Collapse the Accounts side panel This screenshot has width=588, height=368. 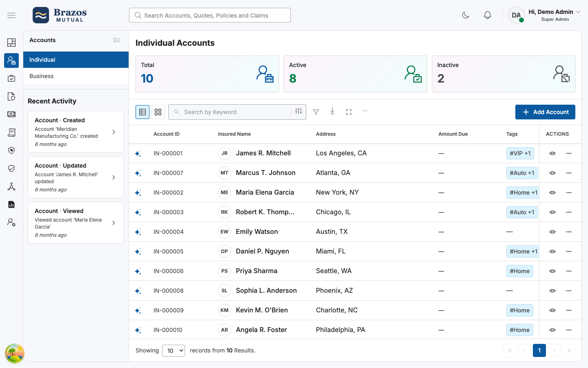point(116,40)
